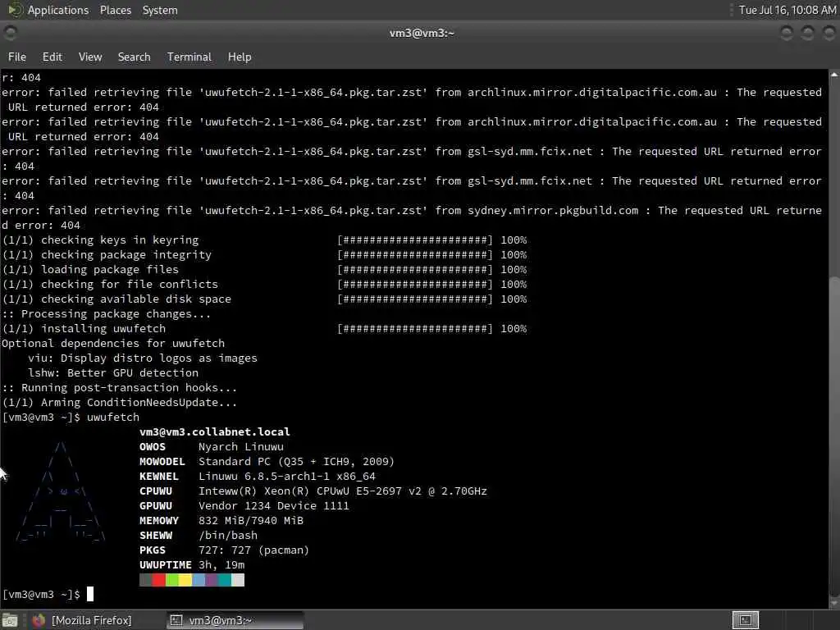This screenshot has width=840, height=630.
Task: Click the terminal scrollbar up arrow
Action: [x=834, y=75]
